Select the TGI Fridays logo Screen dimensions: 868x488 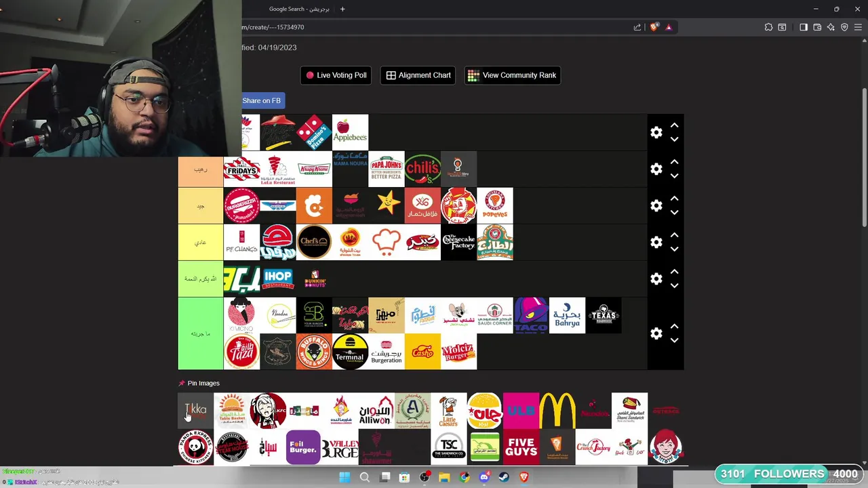point(241,169)
